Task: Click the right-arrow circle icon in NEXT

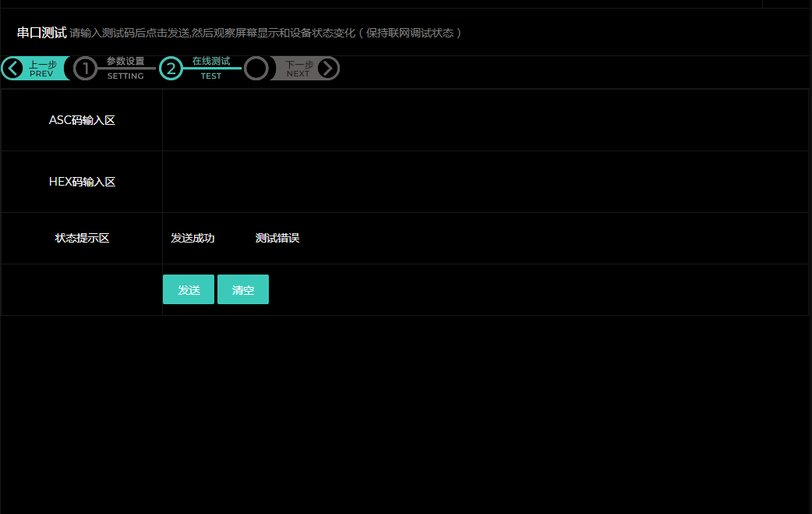Action: [328, 69]
